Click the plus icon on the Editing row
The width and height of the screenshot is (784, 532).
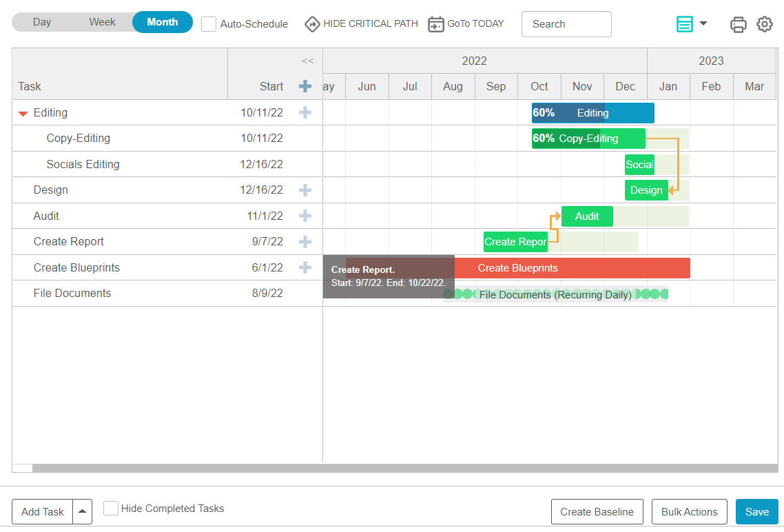point(305,112)
